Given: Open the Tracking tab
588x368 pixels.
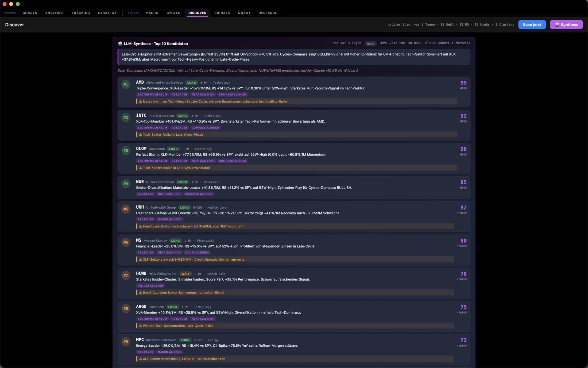Looking at the screenshot, I should 81,13.
